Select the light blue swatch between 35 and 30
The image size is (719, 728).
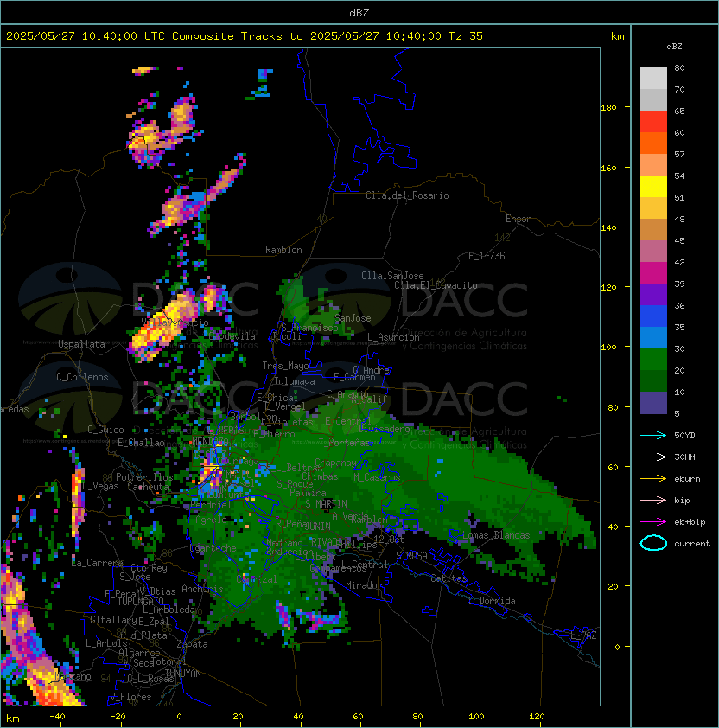click(x=653, y=337)
